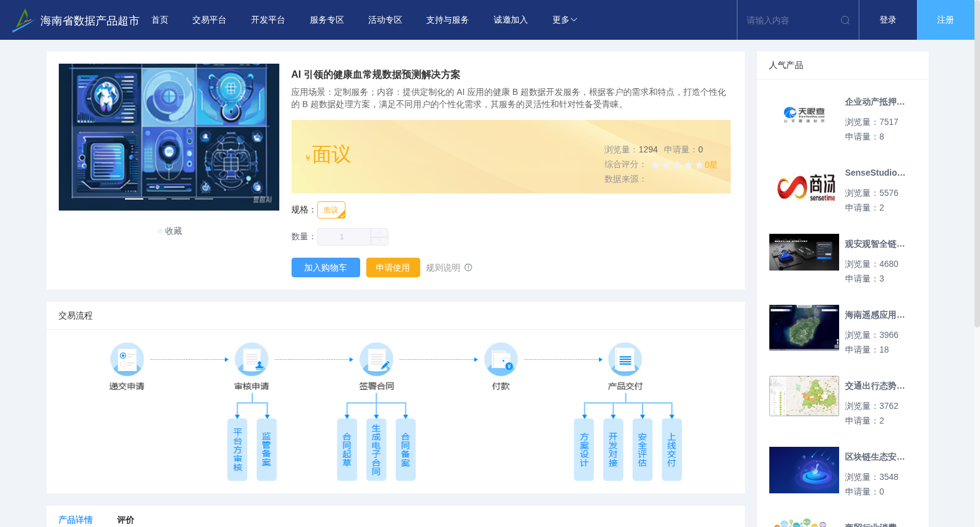Click the rating stars in 综合评分

(677, 165)
